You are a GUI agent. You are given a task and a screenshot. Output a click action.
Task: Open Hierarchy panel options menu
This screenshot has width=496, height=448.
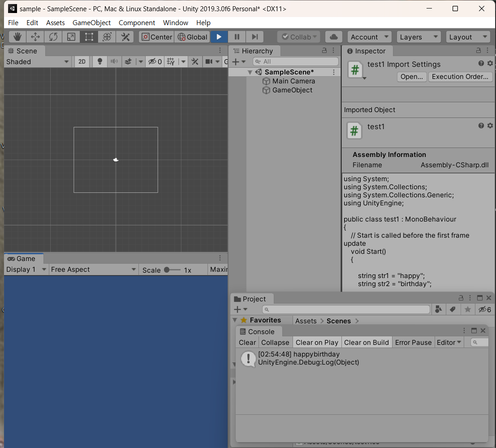[x=333, y=50]
